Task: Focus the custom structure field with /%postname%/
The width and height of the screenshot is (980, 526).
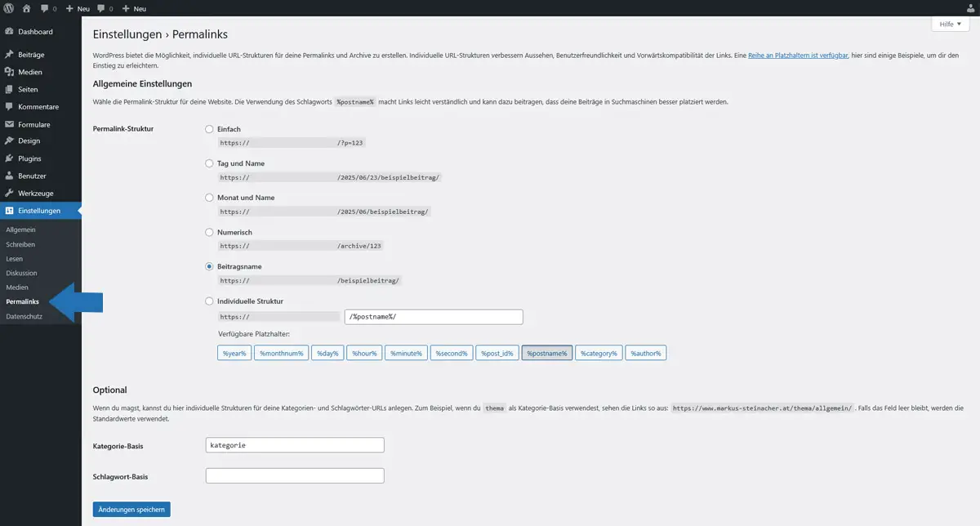Action: click(434, 317)
